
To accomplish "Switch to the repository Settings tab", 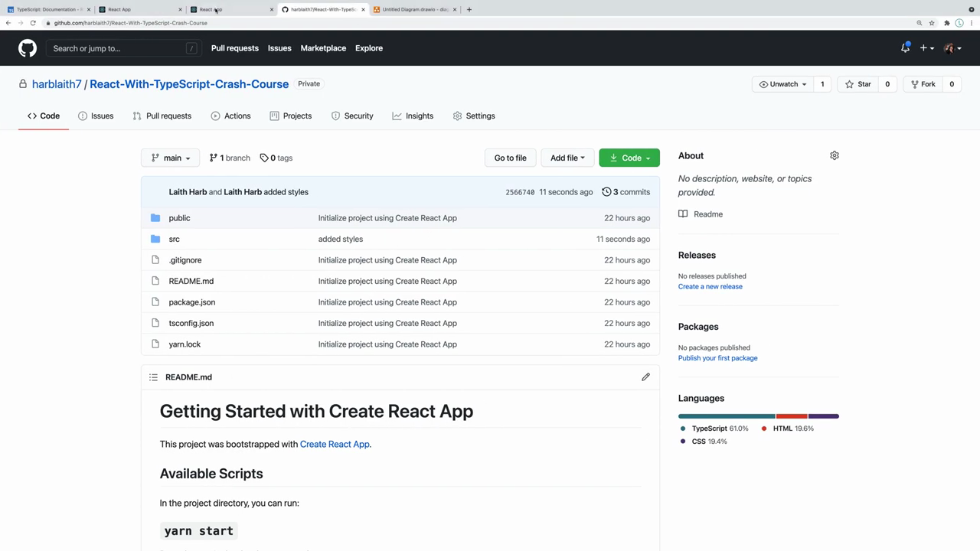I will pyautogui.click(x=474, y=116).
